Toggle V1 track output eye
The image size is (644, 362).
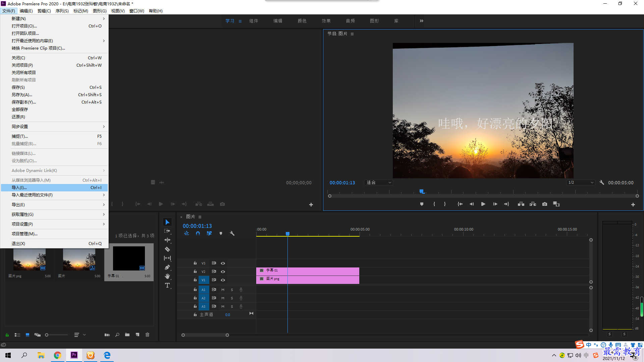pos(223,280)
